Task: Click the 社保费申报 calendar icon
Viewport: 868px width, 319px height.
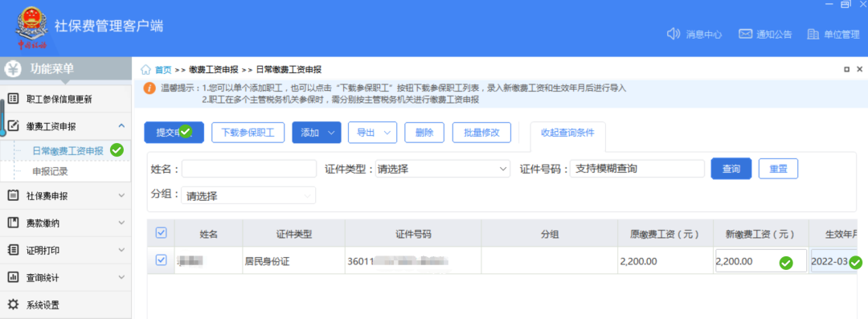Action: click(14, 195)
